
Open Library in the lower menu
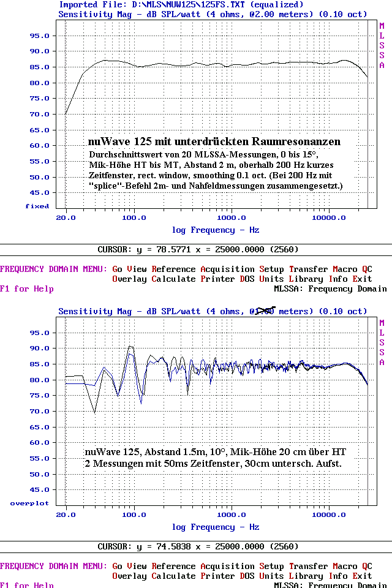pos(306,576)
